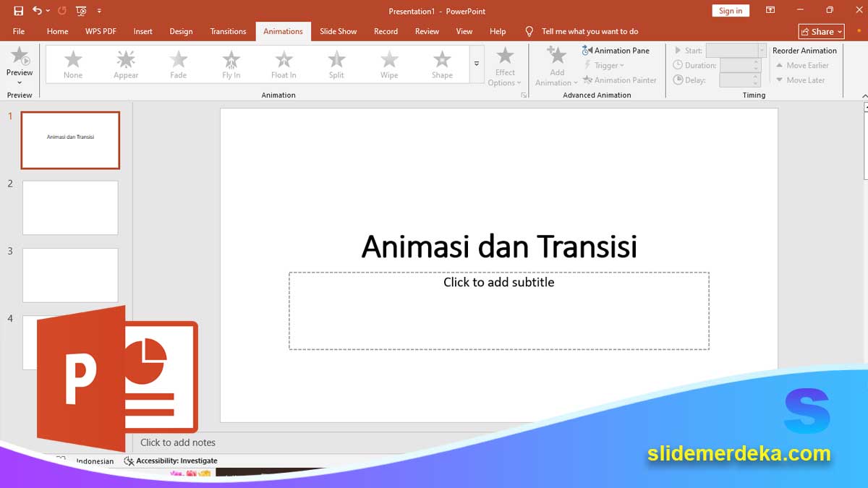Select slide 2 thumbnail
Image resolution: width=868 pixels, height=488 pixels.
point(70,207)
